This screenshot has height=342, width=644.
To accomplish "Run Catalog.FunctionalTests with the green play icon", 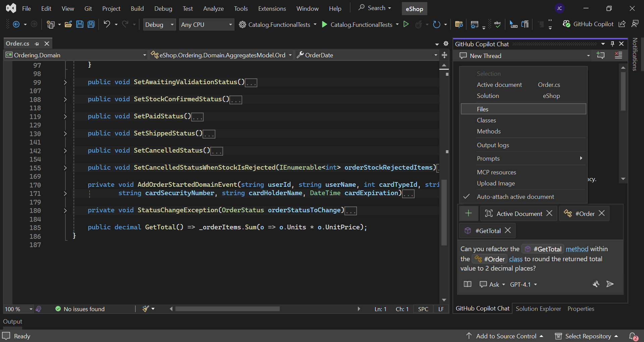I will (x=324, y=24).
